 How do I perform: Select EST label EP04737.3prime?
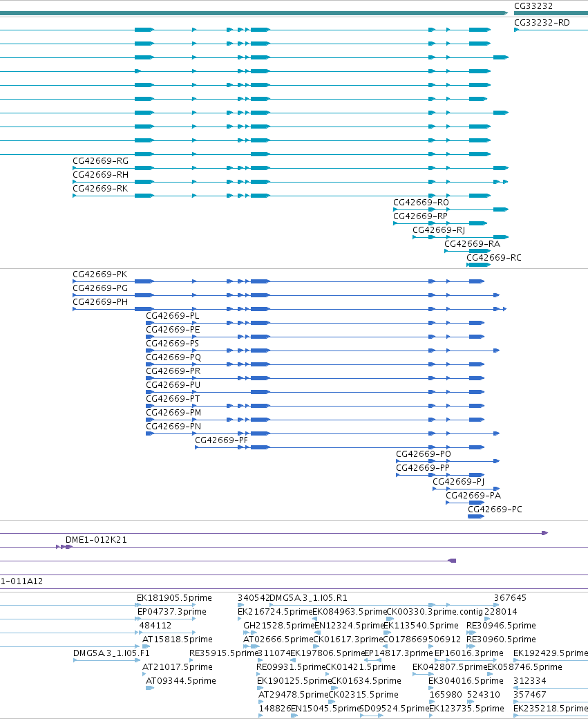point(172,612)
